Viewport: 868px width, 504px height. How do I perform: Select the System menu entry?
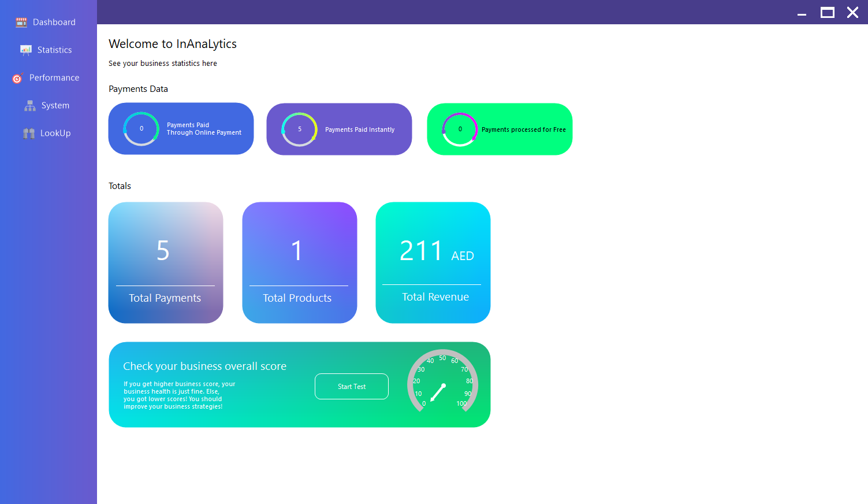tap(49, 105)
